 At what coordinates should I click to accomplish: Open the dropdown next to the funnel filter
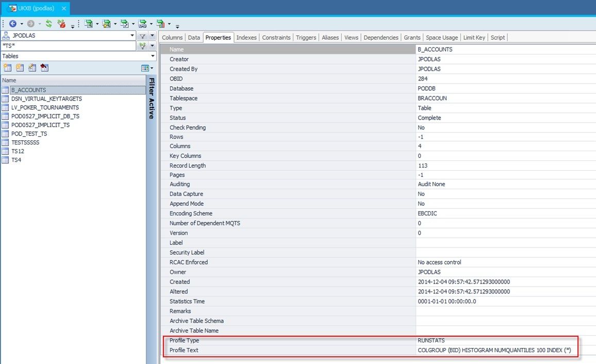point(153,36)
